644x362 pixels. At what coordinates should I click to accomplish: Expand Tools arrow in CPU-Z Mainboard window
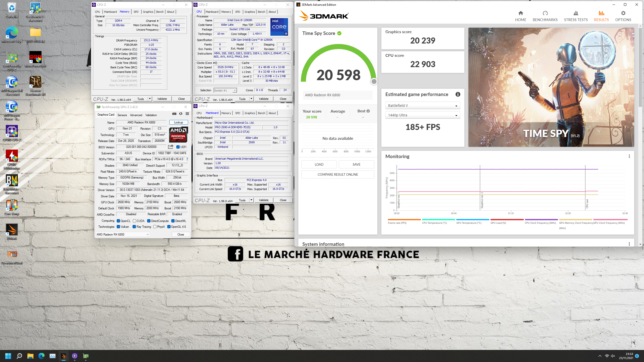pyautogui.click(x=251, y=200)
